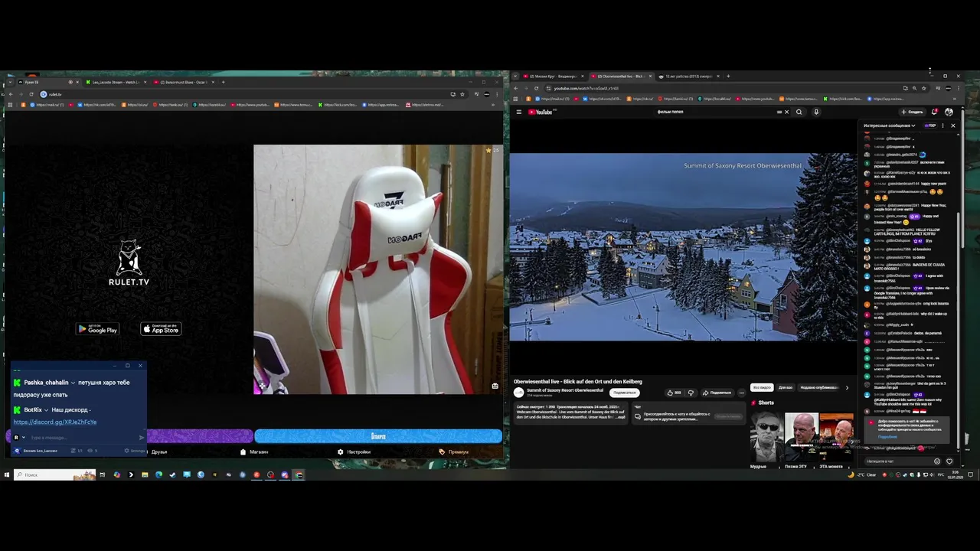Click the Pashka_chahalin username in chat

point(46,383)
